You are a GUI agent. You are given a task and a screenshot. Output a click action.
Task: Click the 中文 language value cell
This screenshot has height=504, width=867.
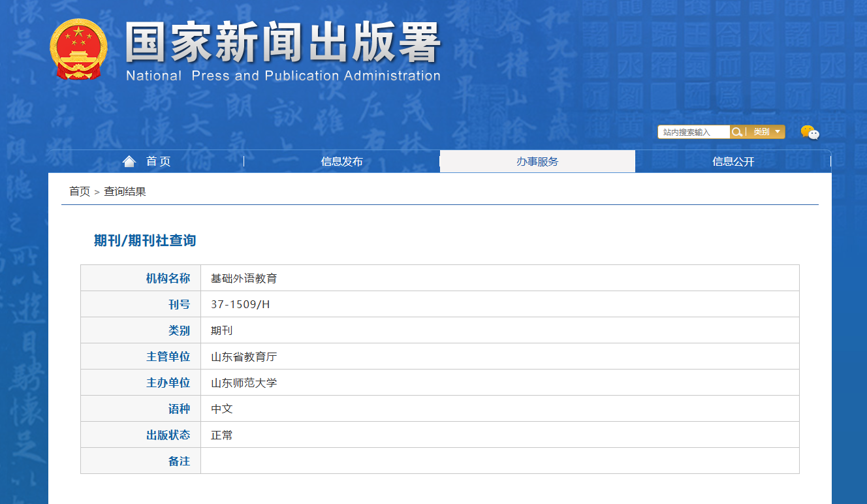[222, 409]
